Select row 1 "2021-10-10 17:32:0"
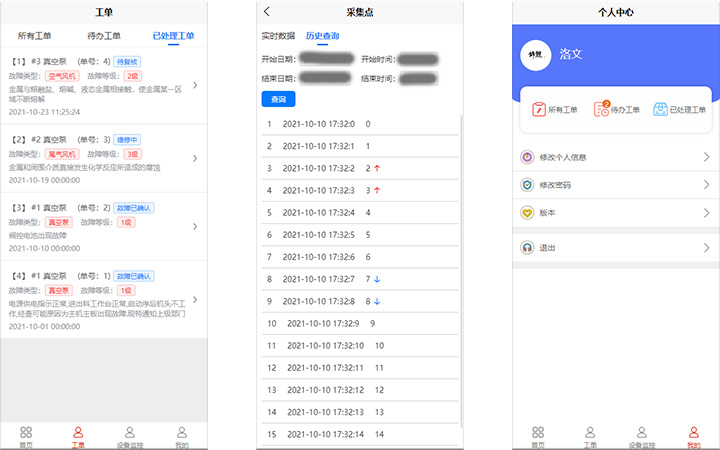720x450 pixels. click(360, 124)
